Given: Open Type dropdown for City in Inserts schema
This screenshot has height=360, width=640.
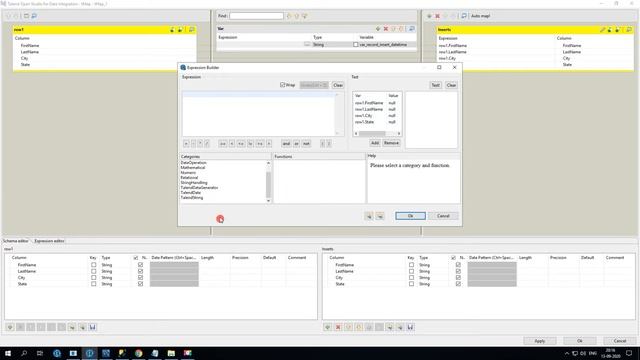Looking at the screenshot, I should tap(434, 278).
